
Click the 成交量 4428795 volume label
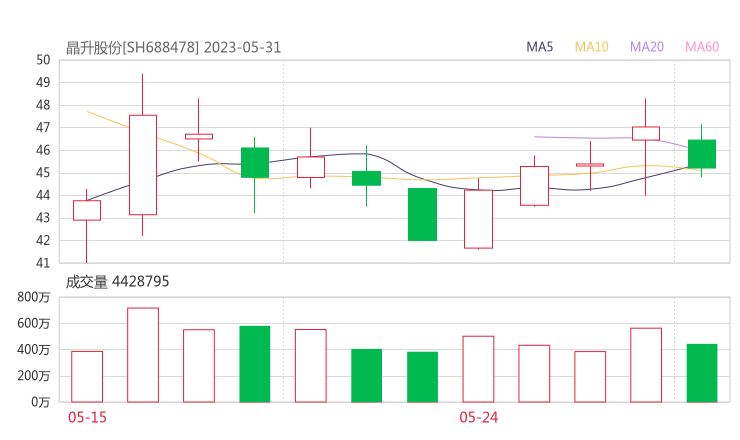pos(117,282)
